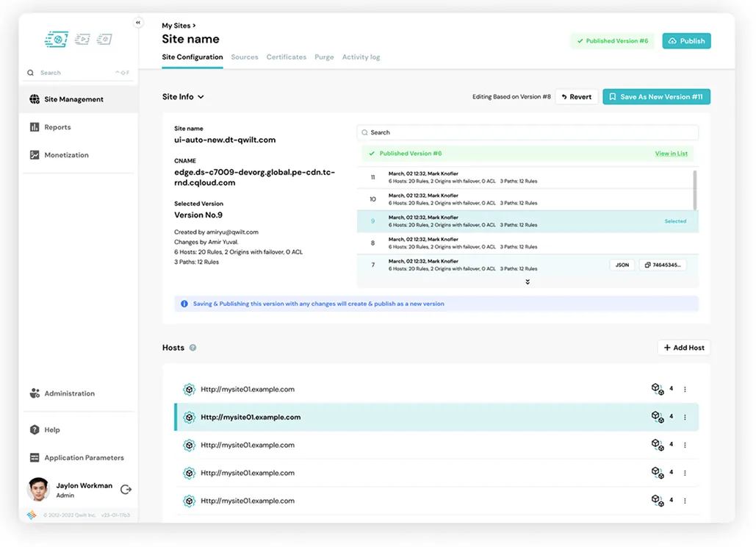Click the blue info icon in the notice banner
756x547 pixels.
tap(184, 304)
